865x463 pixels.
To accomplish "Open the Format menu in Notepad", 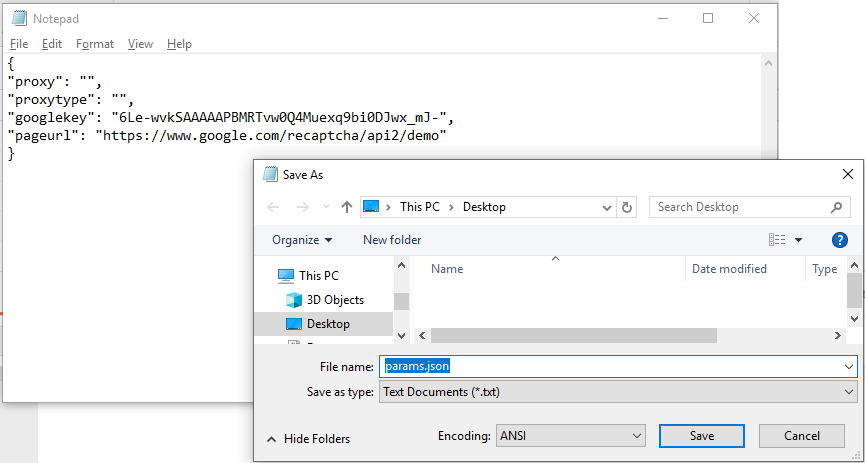I will [x=95, y=44].
